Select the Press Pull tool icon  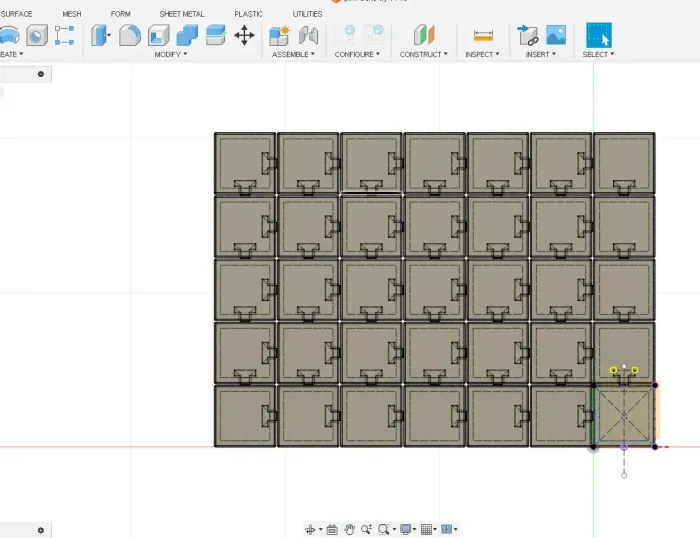(101, 35)
